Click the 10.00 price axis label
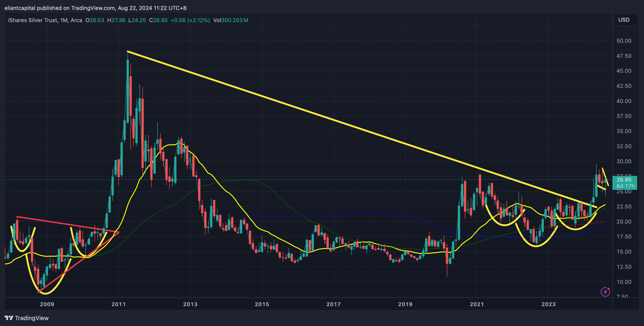Image resolution: width=644 pixels, height=326 pixels. click(x=624, y=282)
